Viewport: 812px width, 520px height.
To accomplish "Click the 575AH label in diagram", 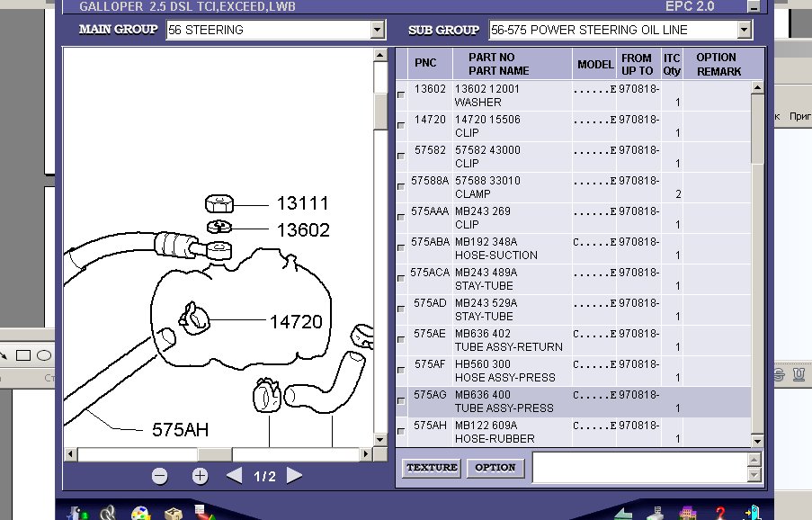I will click(x=180, y=429).
